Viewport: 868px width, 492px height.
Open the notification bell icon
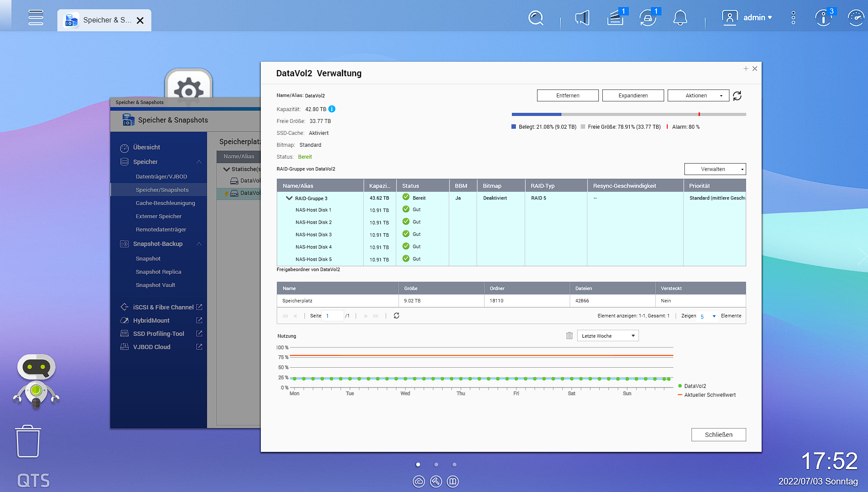(x=680, y=18)
